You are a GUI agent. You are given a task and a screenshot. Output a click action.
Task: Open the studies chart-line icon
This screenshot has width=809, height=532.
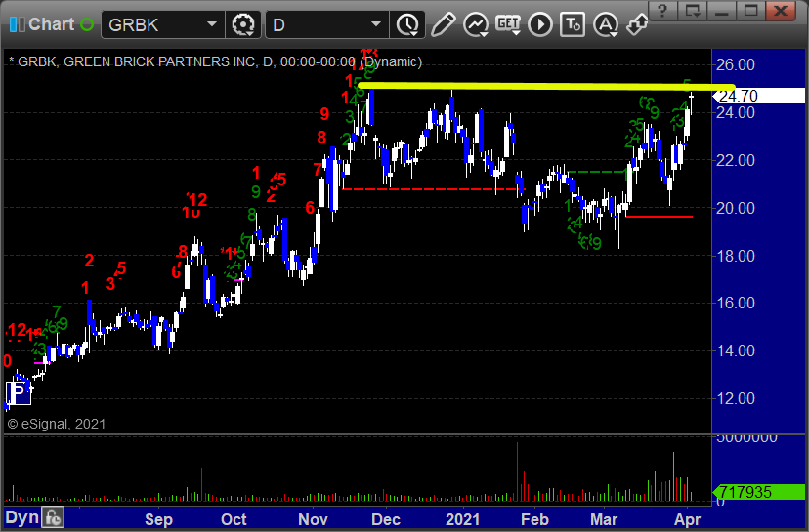pyautogui.click(x=475, y=24)
